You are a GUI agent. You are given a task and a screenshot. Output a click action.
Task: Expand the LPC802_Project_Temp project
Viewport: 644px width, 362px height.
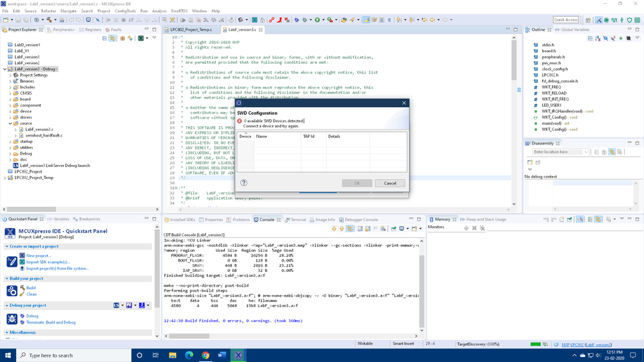(x=5, y=178)
